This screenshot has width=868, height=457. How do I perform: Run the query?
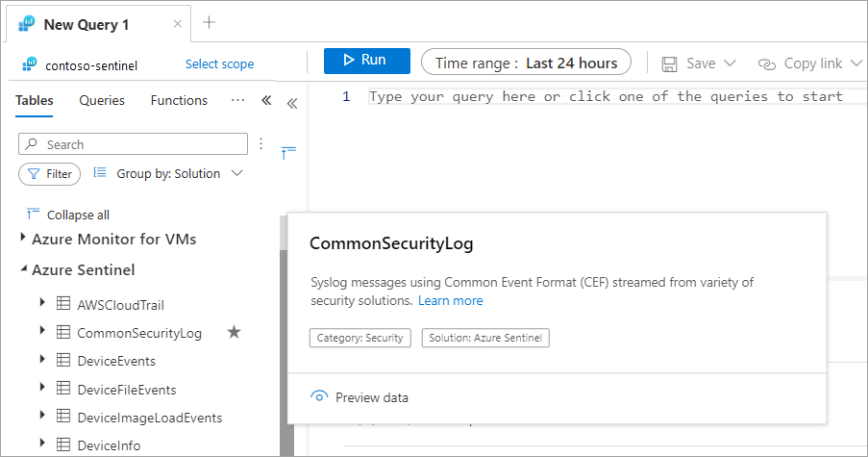366,61
